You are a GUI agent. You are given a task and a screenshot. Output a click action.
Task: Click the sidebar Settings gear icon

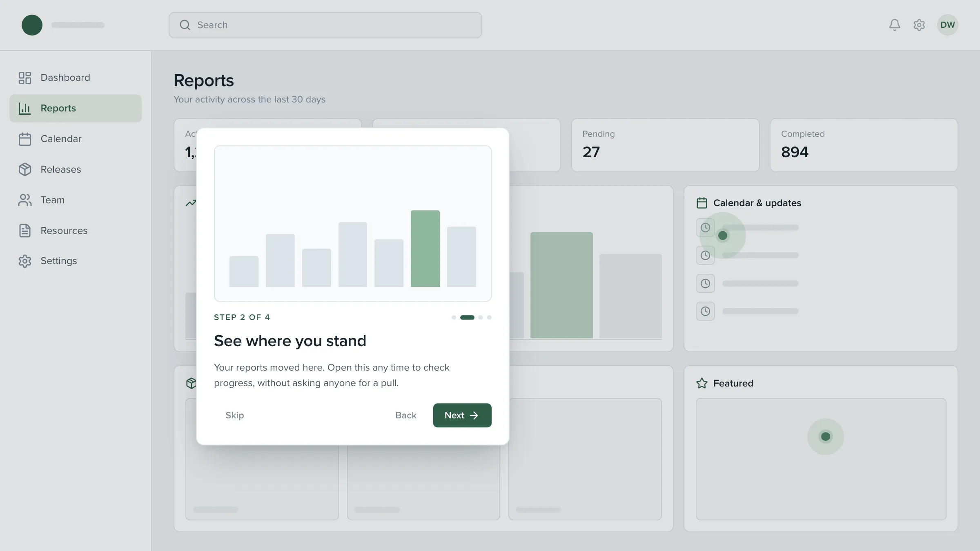click(25, 261)
